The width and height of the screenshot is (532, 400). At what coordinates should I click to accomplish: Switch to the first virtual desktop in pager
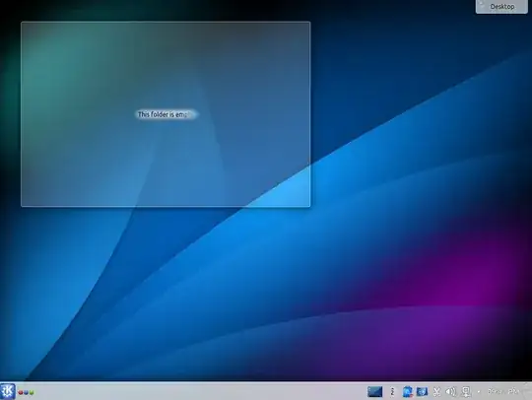click(374, 392)
